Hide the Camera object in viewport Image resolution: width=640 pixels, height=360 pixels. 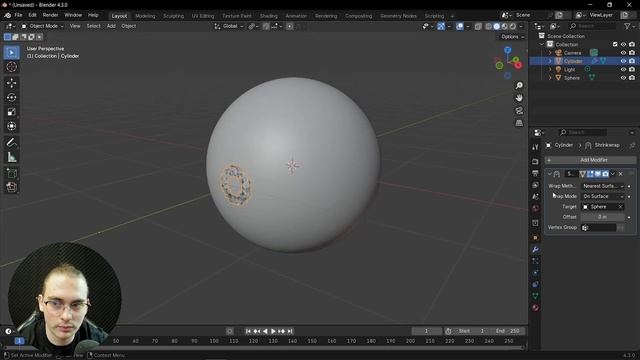pos(623,53)
